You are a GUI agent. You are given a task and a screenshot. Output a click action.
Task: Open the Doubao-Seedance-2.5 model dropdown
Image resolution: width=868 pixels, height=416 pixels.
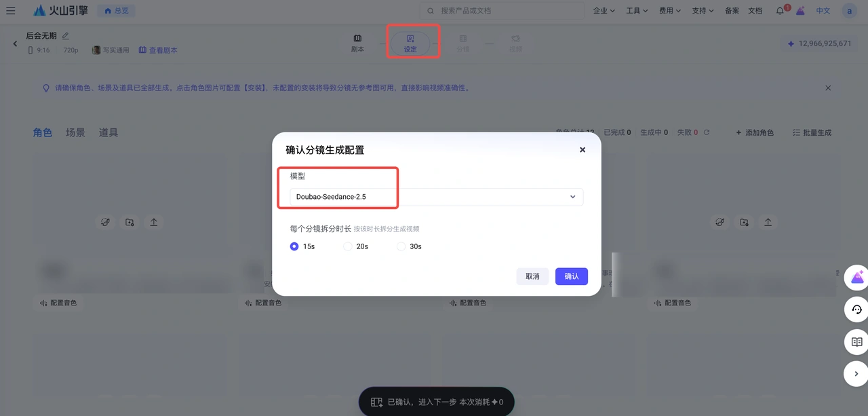(x=437, y=197)
